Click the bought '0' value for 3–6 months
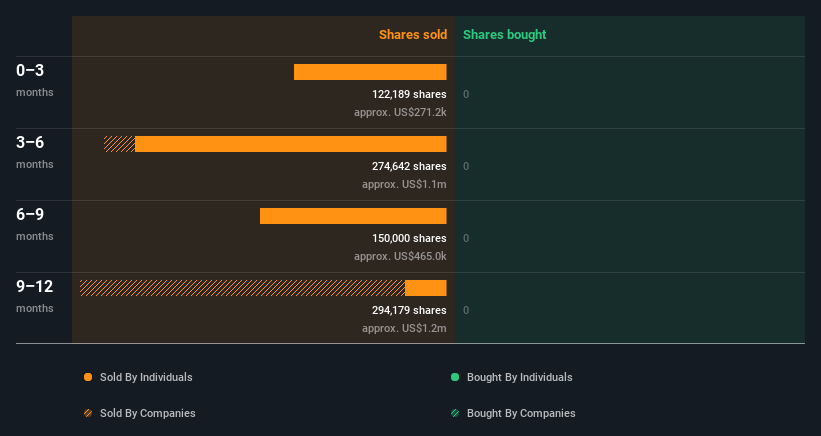Viewport: 821px width, 436px height. click(x=466, y=166)
